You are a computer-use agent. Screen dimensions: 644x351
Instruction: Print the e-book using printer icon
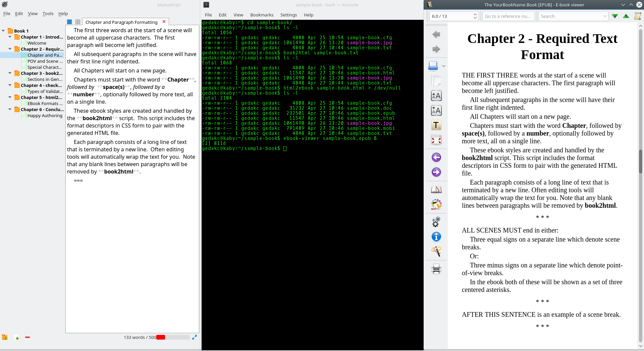coord(436,269)
